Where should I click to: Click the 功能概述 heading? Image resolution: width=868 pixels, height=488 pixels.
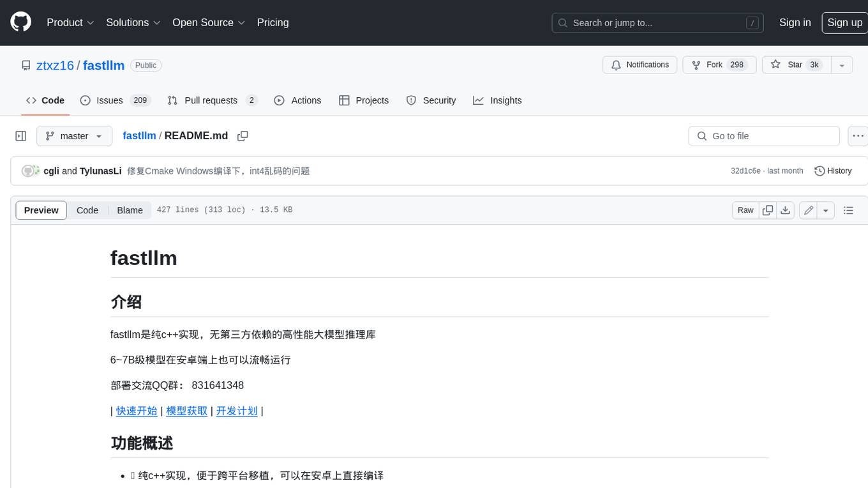[x=142, y=443]
